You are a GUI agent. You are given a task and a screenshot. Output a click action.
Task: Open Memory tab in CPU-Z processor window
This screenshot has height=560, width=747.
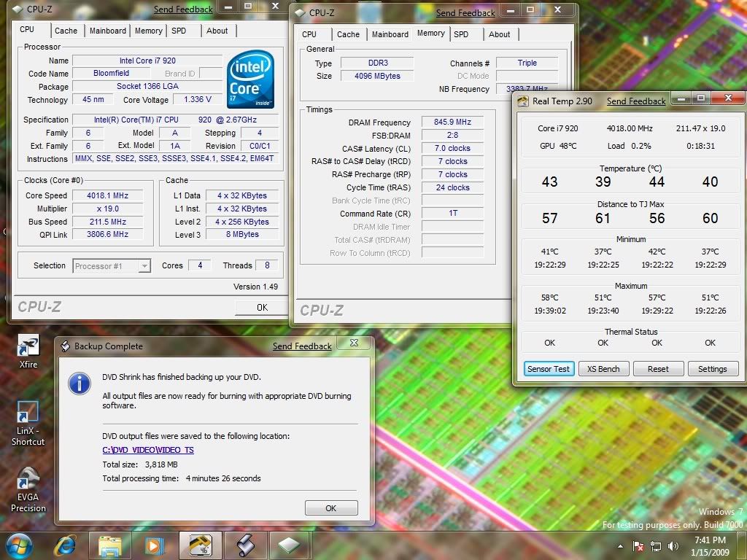(149, 31)
